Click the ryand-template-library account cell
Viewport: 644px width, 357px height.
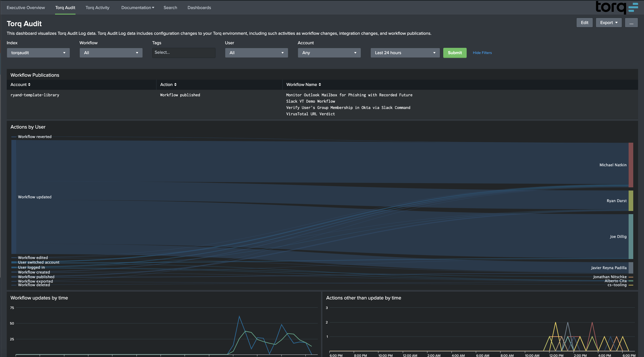[x=35, y=95]
